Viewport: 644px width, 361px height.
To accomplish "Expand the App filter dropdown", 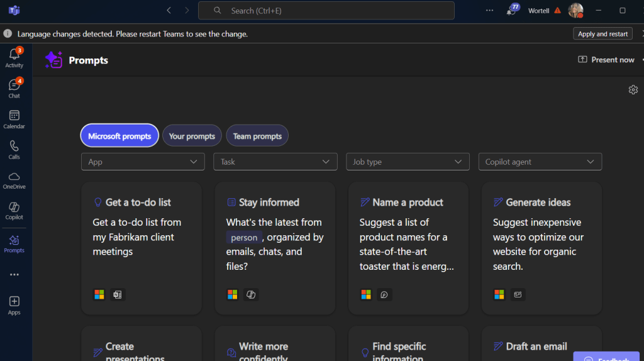I will 143,162.
